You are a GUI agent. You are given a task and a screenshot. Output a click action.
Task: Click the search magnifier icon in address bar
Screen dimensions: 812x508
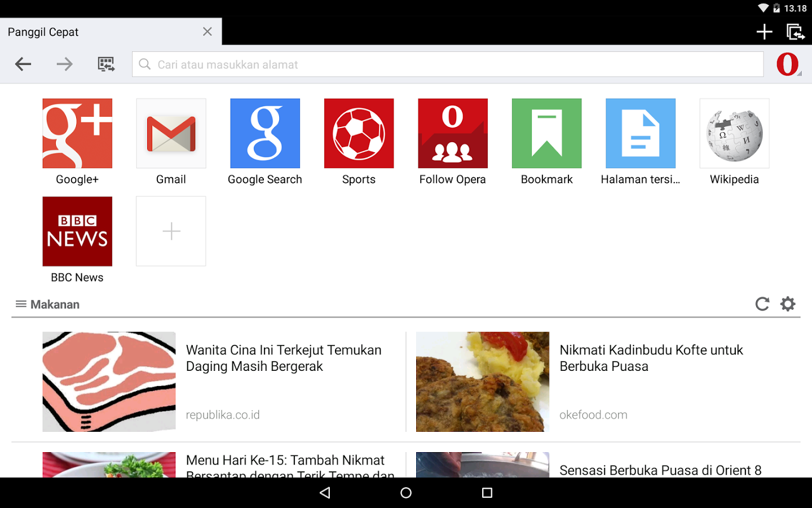(x=145, y=64)
